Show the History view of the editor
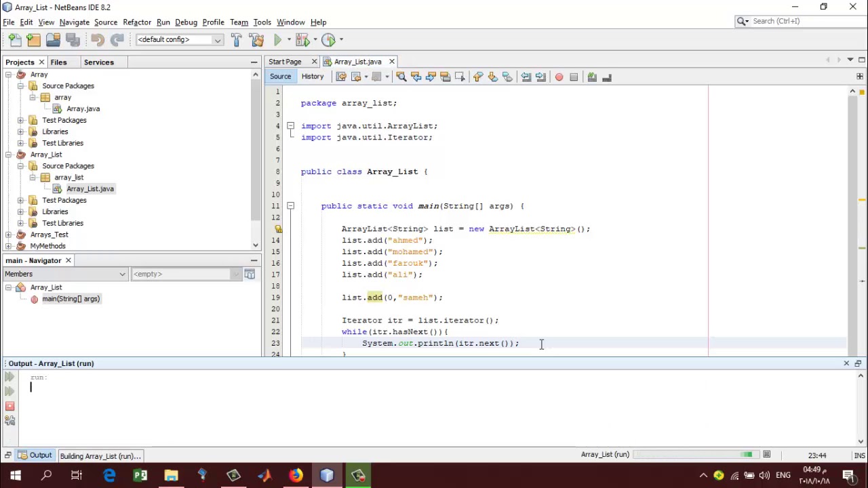Viewport: 868px width, 488px height. click(x=313, y=77)
